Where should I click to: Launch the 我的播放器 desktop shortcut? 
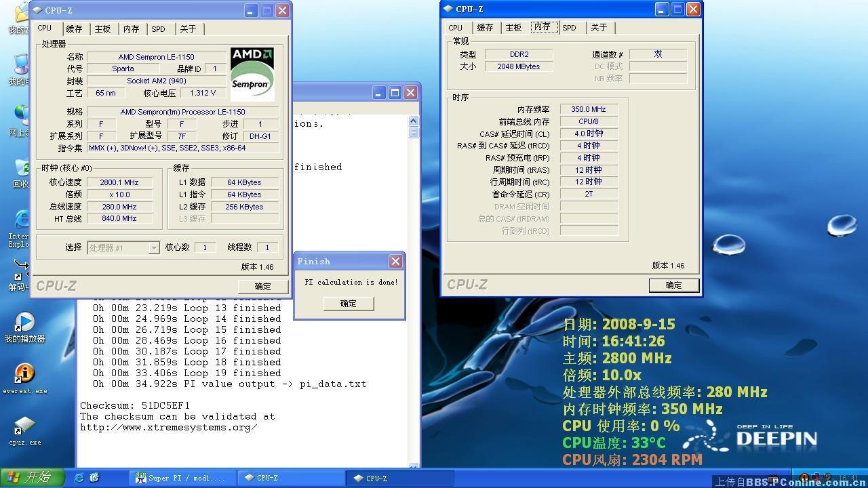pyautogui.click(x=24, y=322)
